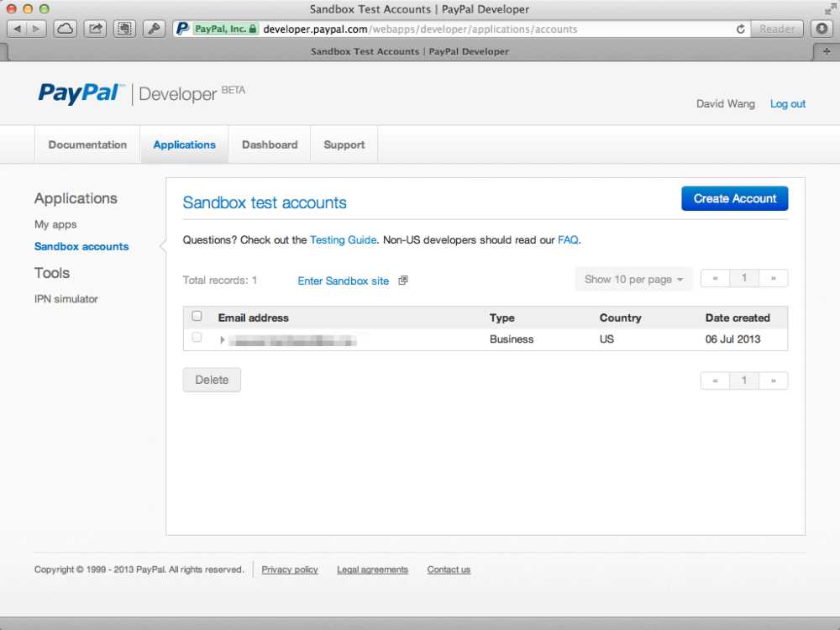Click bottom pagination page 1
The height and width of the screenshot is (630, 840).
point(744,381)
